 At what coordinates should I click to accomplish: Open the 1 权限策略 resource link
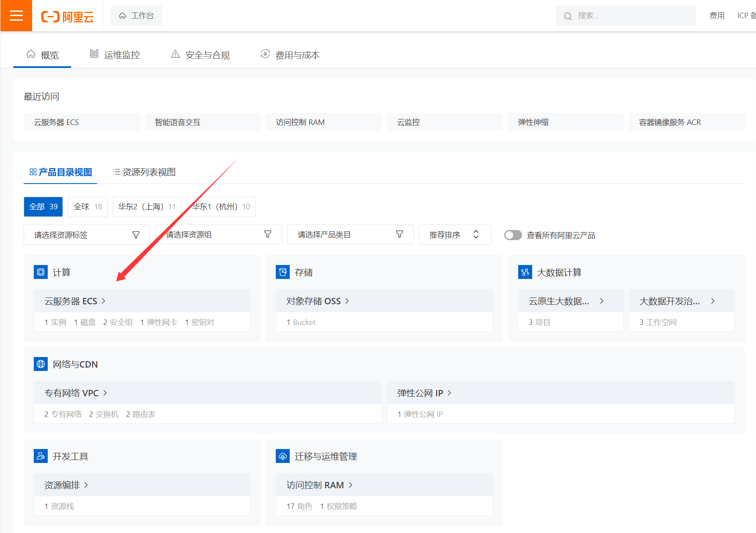pos(339,506)
